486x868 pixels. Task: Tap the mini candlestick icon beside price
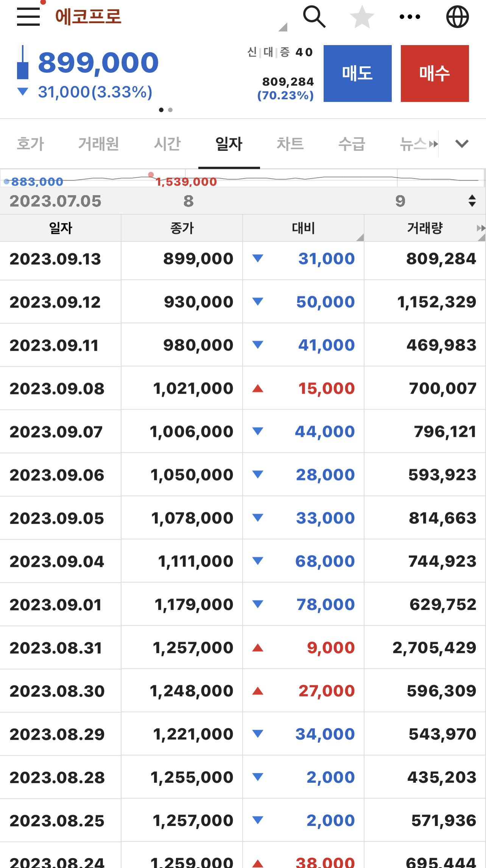pyautogui.click(x=23, y=62)
